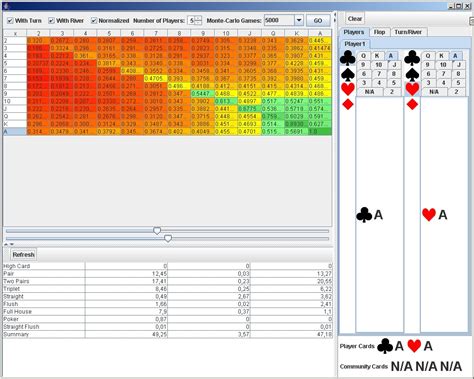Click the heatmap cell showing 0.5447

[202, 94]
